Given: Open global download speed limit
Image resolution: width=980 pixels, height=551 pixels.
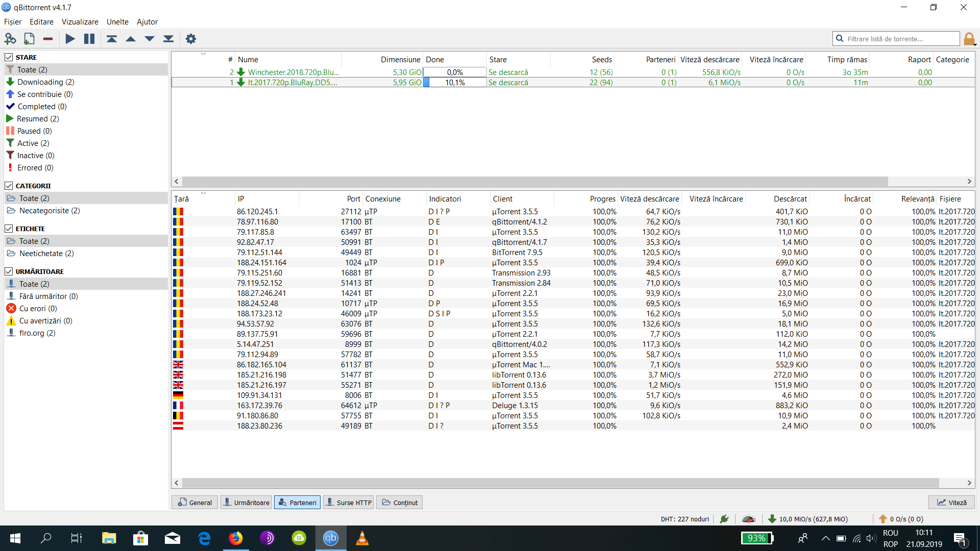Looking at the screenshot, I should [808, 519].
